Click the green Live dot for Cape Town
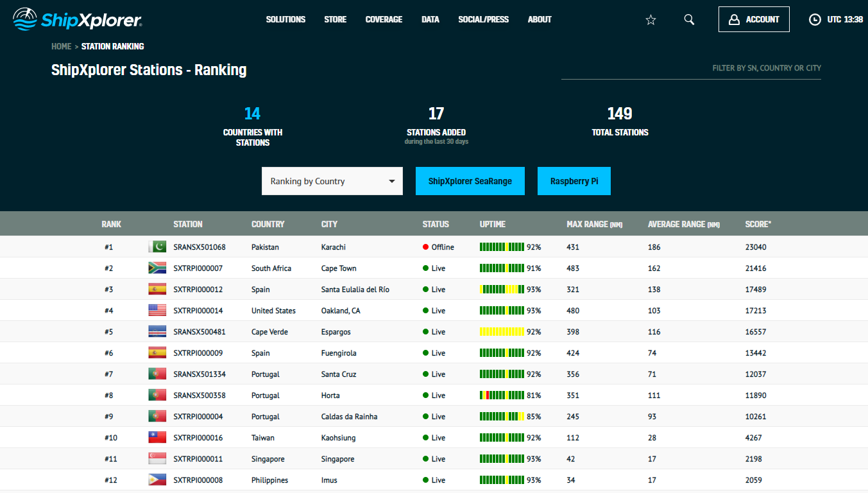This screenshot has width=868, height=493. [x=425, y=268]
